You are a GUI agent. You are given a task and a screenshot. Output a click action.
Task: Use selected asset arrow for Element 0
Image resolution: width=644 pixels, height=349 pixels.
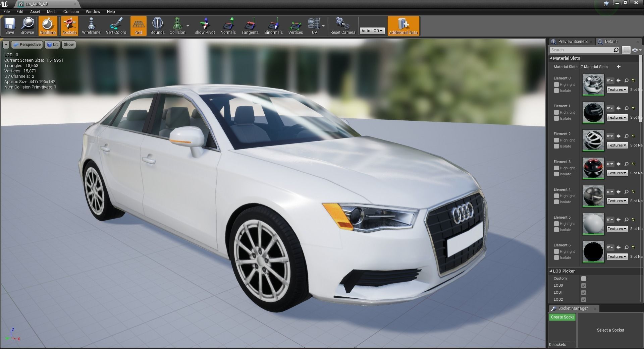tap(619, 80)
